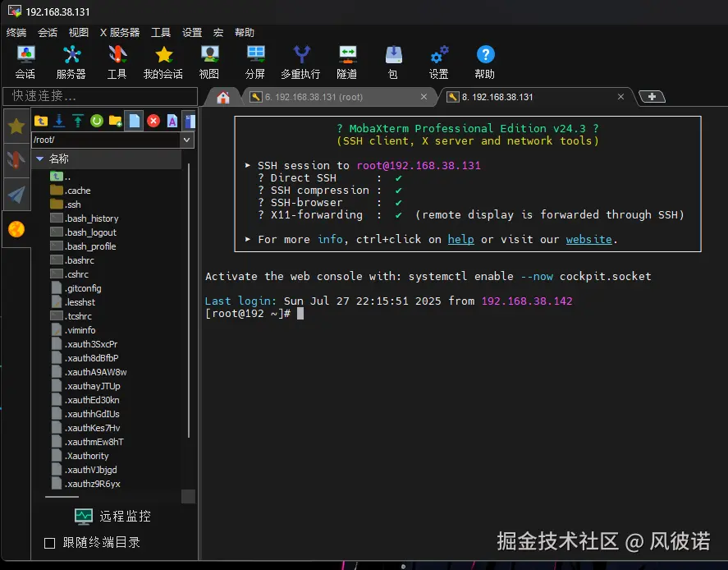Open 我的会话 star toolbar icon
This screenshot has height=570, width=728.
tap(163, 62)
